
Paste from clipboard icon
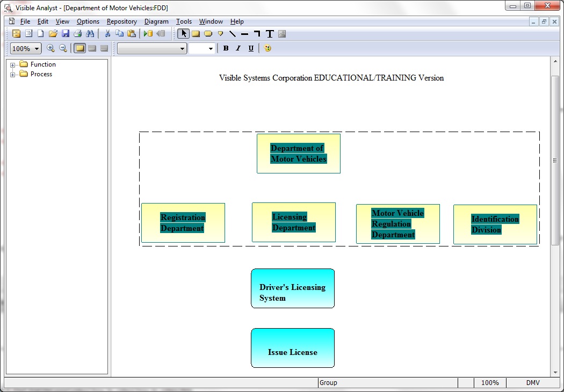[x=132, y=34]
